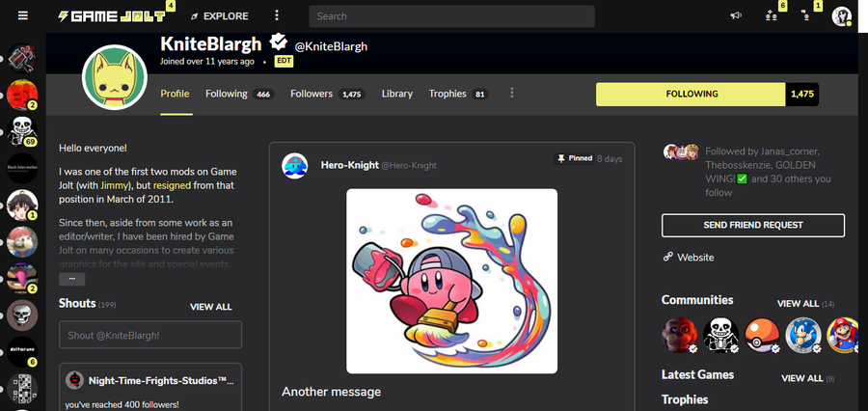Open the Night-Time-Frights-Studios shout avatar
868x411 pixels.
[74, 380]
